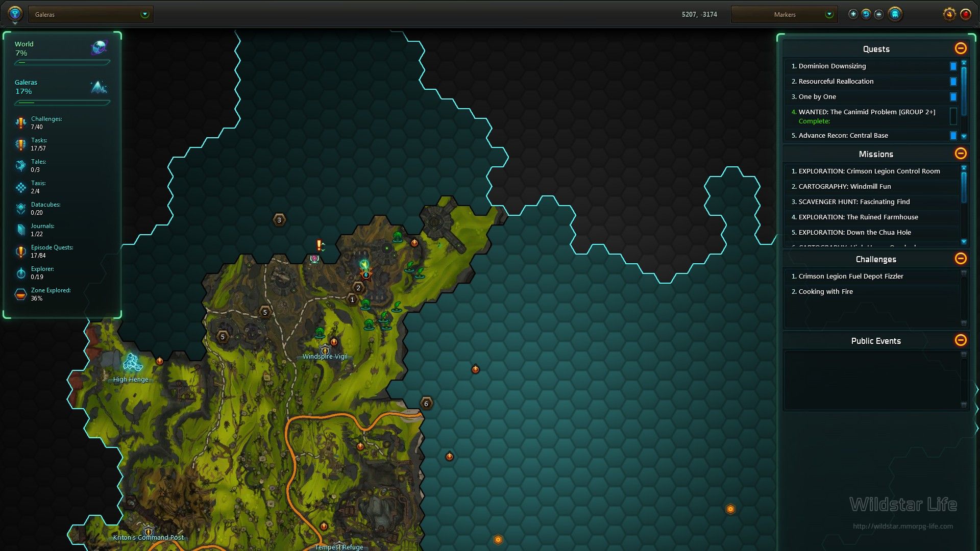Screen dimensions: 980x551
Task: Click the Windspire Vigil settlement icon
Action: pyautogui.click(x=325, y=349)
